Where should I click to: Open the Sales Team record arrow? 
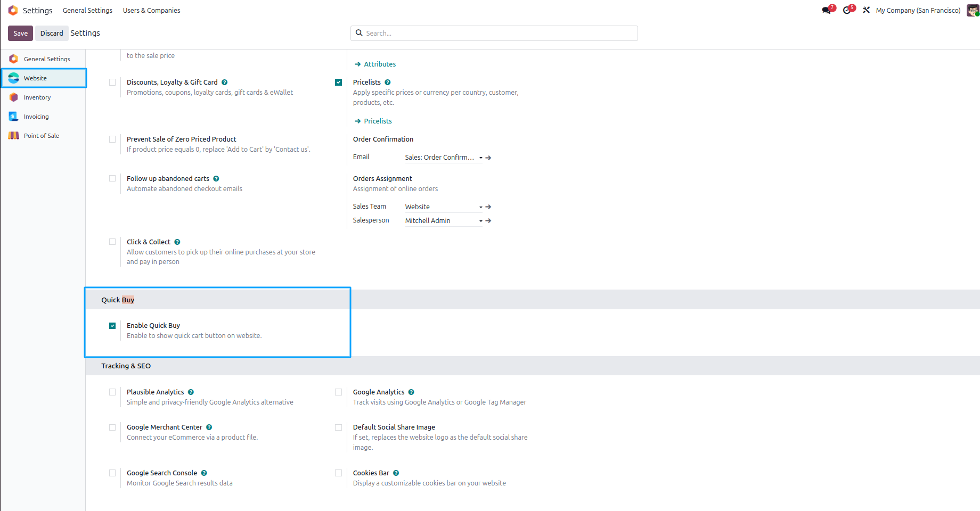(x=488, y=207)
